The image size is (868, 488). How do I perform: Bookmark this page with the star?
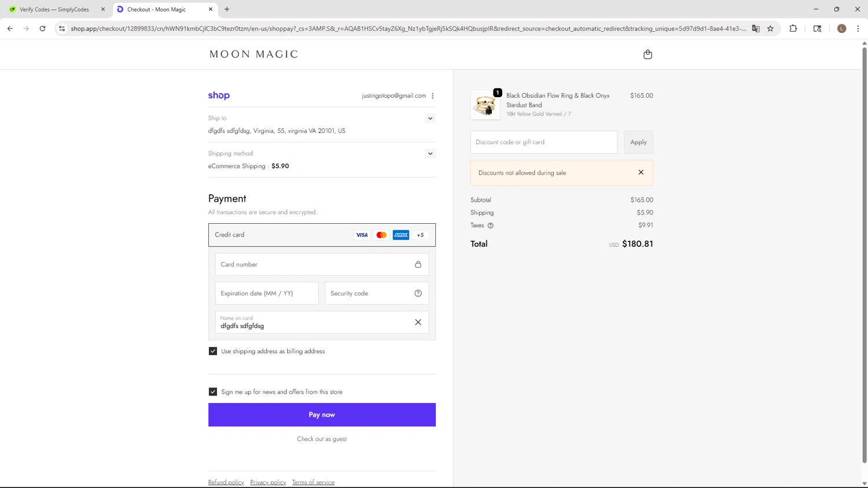pyautogui.click(x=770, y=28)
